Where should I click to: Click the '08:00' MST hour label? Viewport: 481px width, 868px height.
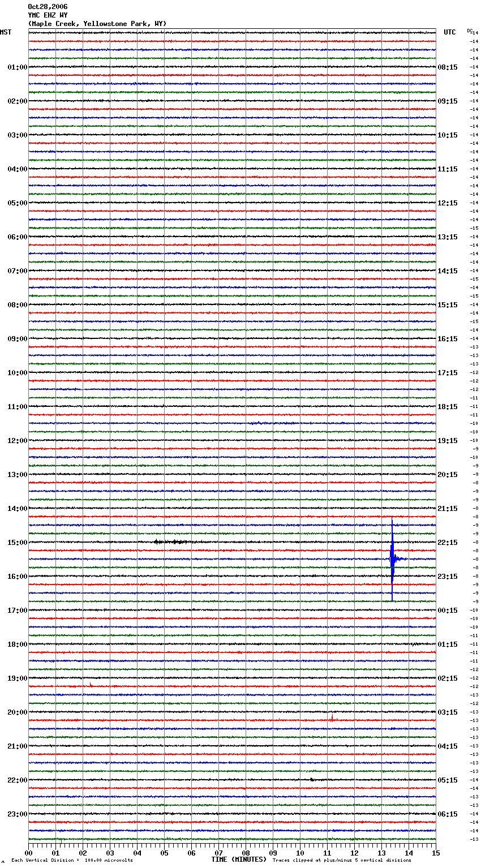click(x=18, y=305)
